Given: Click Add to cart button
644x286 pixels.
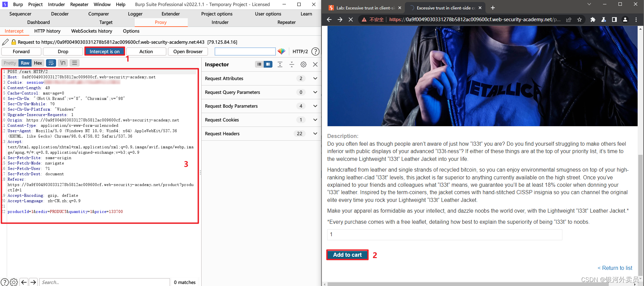Looking at the screenshot, I should point(347,255).
